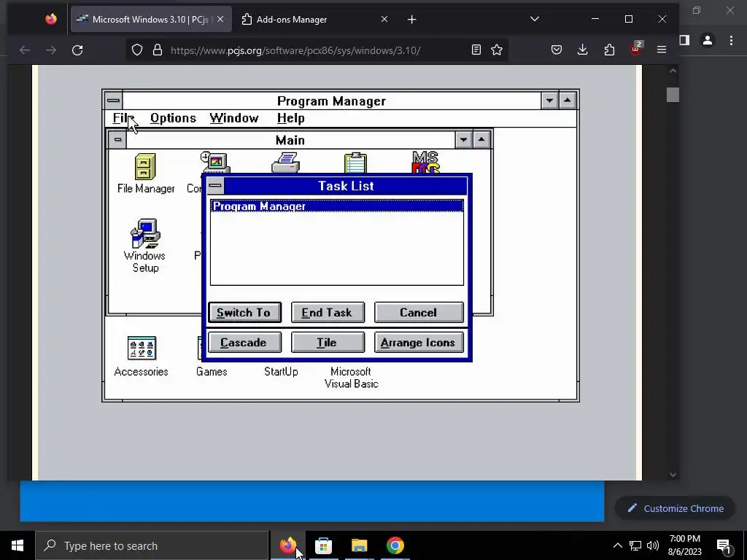Open the Task List control menu box
747x560 pixels.
pos(215,186)
